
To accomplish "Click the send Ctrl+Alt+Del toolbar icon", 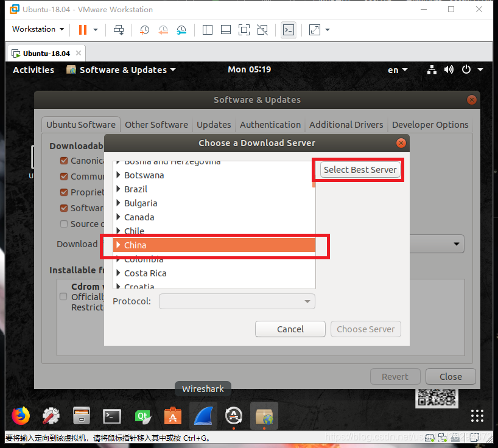I will tap(119, 30).
